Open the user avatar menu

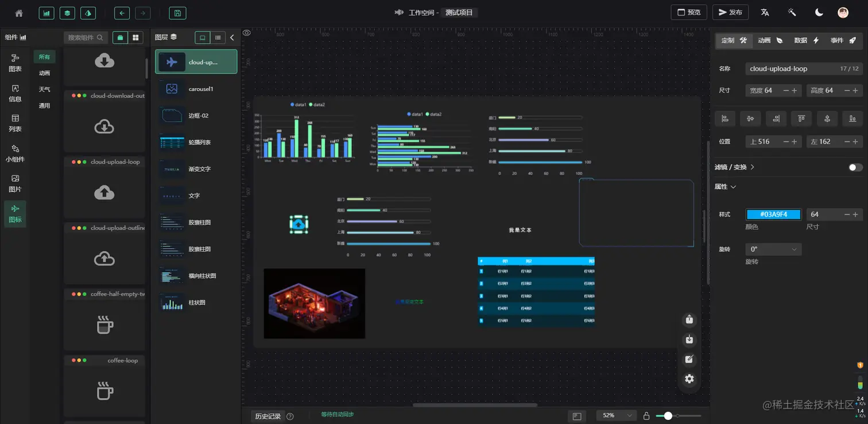pyautogui.click(x=843, y=13)
